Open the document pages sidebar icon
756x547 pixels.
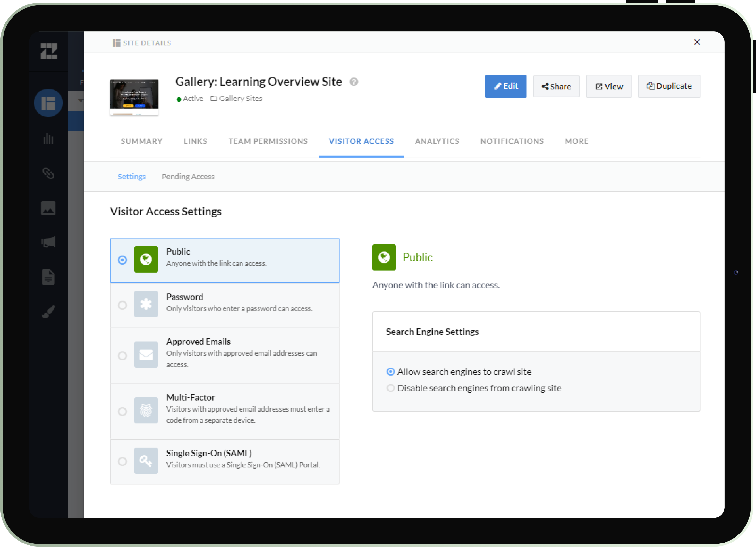48,277
